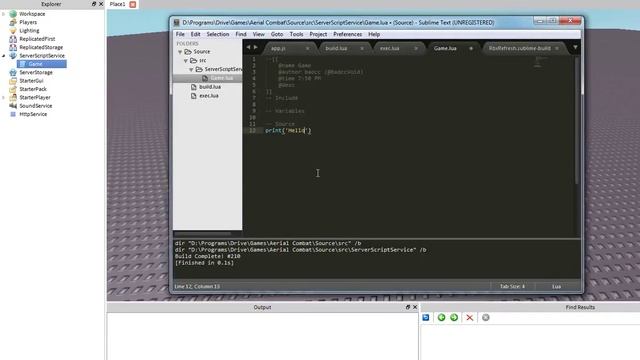Screen dimensions: 640x360
Task: Expand the StarterPlayer node arrow
Action: [x=4, y=98]
